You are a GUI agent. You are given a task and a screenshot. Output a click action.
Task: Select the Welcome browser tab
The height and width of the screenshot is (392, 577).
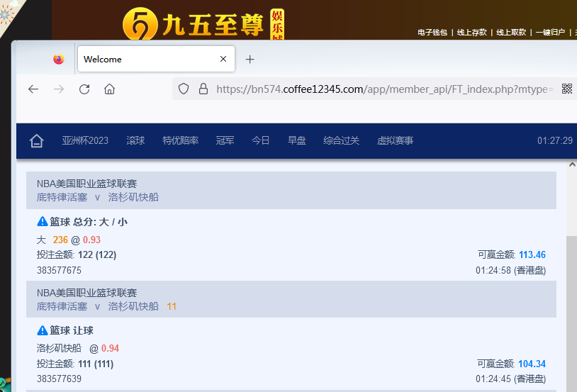(x=142, y=60)
